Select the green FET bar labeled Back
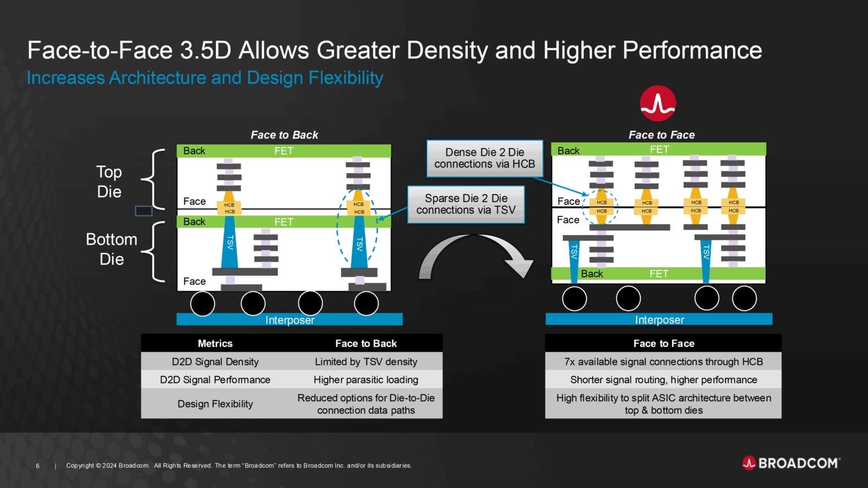The image size is (868, 488). point(284,151)
